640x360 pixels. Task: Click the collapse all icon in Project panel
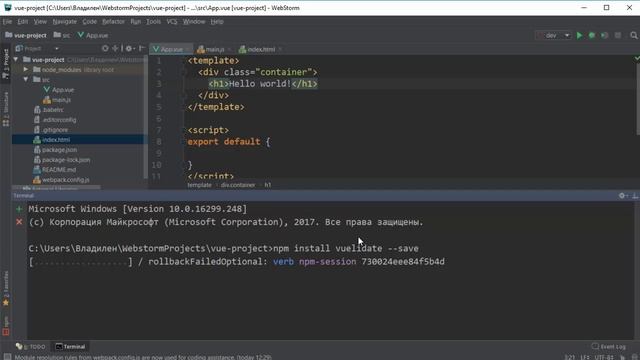pos(116,49)
